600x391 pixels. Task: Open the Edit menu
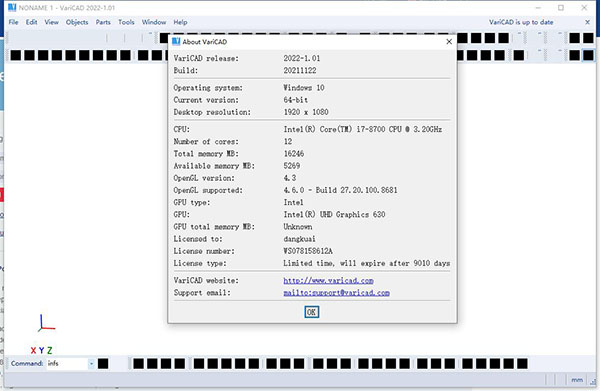pos(31,22)
